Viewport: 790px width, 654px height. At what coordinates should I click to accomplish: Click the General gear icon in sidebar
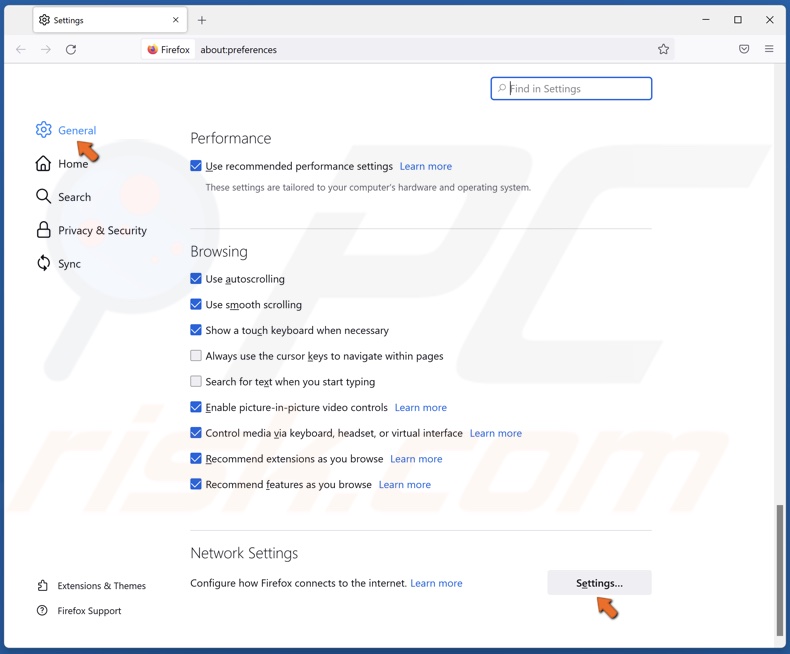[x=43, y=129]
